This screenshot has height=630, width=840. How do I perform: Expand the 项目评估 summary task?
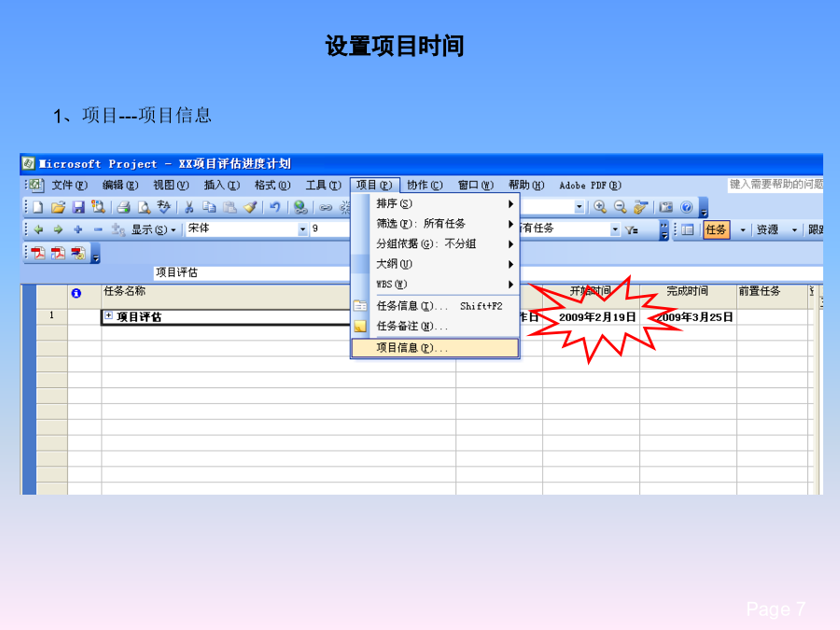pyautogui.click(x=109, y=315)
